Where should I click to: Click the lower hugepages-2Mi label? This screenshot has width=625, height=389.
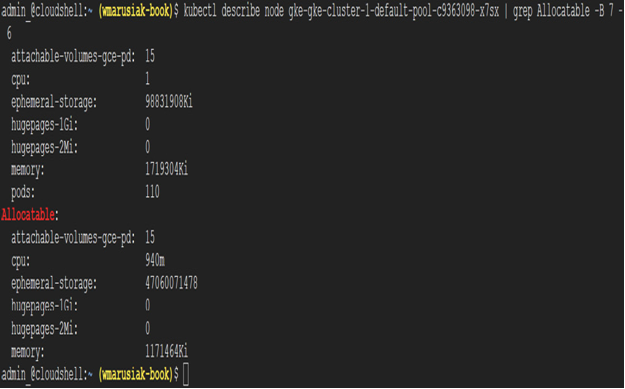(x=44, y=329)
